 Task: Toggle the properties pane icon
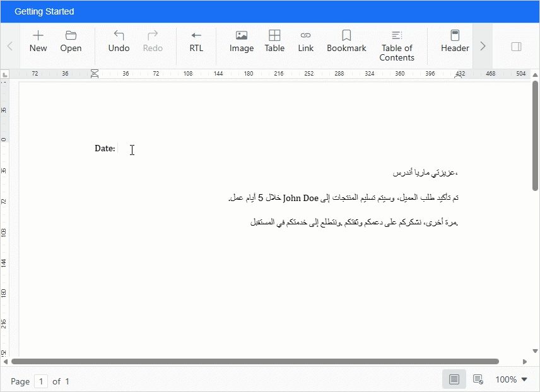point(516,47)
